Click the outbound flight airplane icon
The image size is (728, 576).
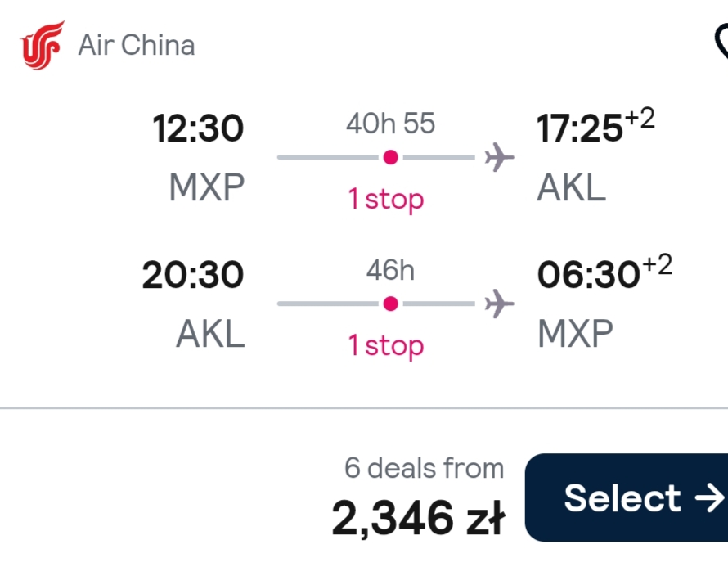[499, 157]
